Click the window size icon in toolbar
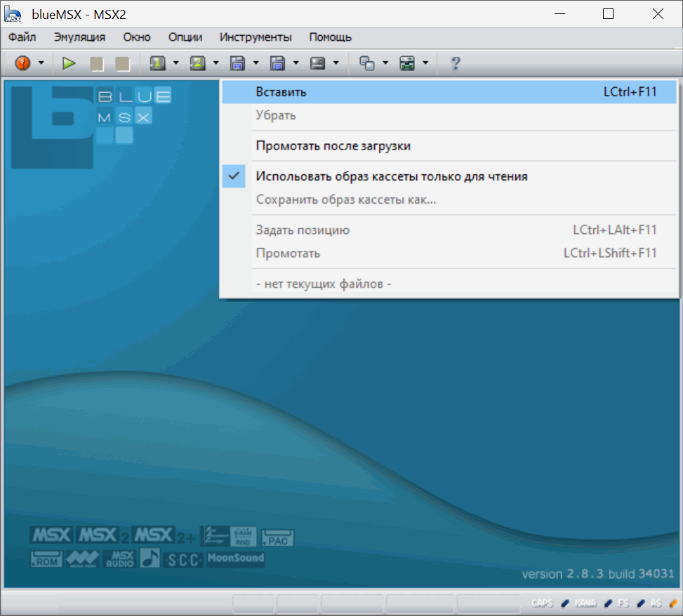The image size is (683, 616). point(366,63)
